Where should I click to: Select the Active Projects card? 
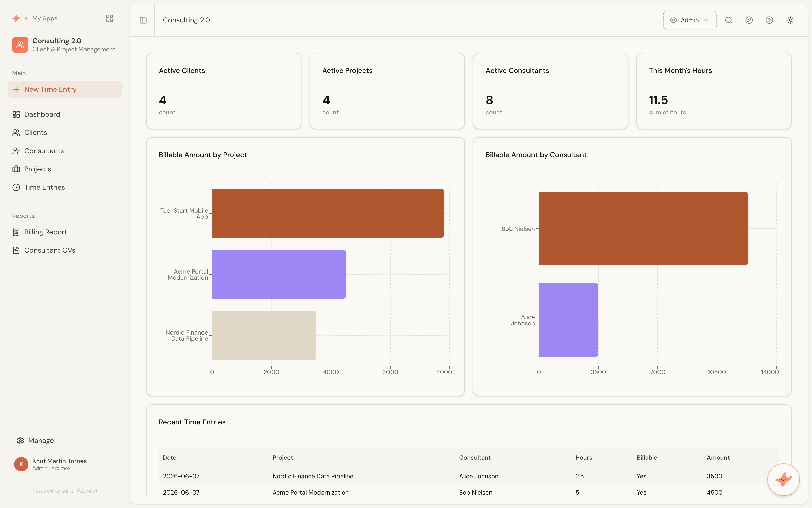coord(387,91)
